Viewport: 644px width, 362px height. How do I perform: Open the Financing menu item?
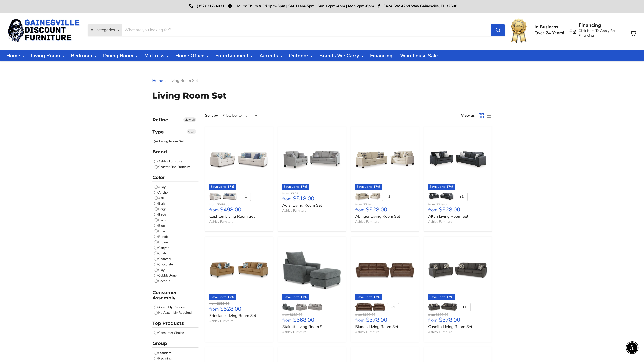[381, 56]
